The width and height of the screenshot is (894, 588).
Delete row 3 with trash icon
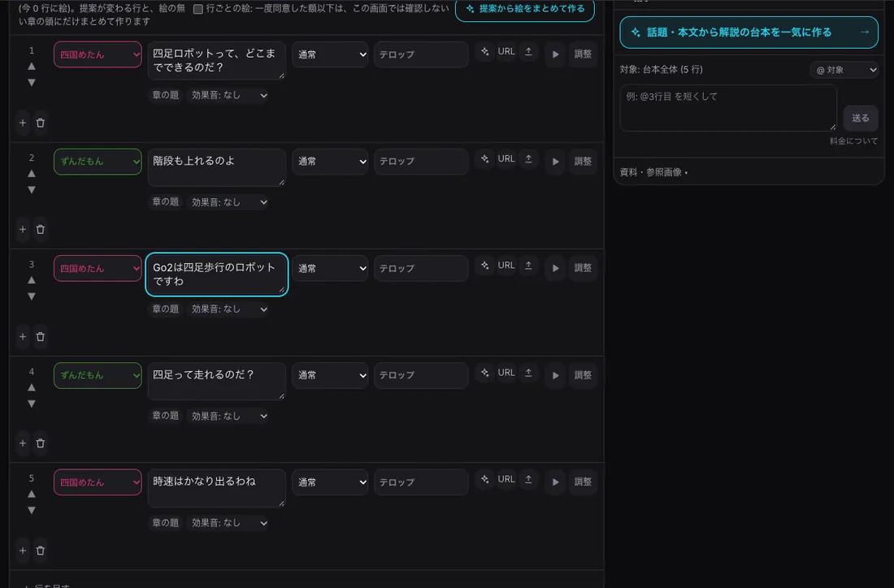pyautogui.click(x=41, y=336)
